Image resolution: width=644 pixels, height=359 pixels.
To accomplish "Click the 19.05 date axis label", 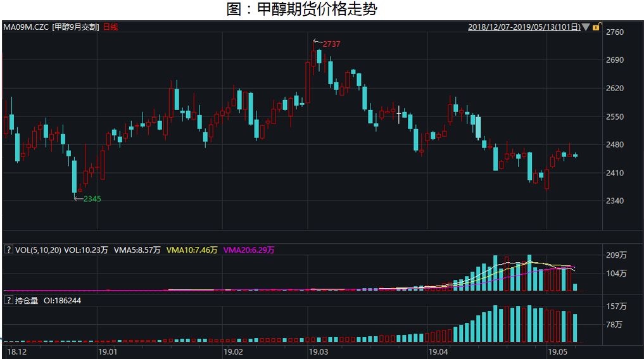I will pos(558,352).
